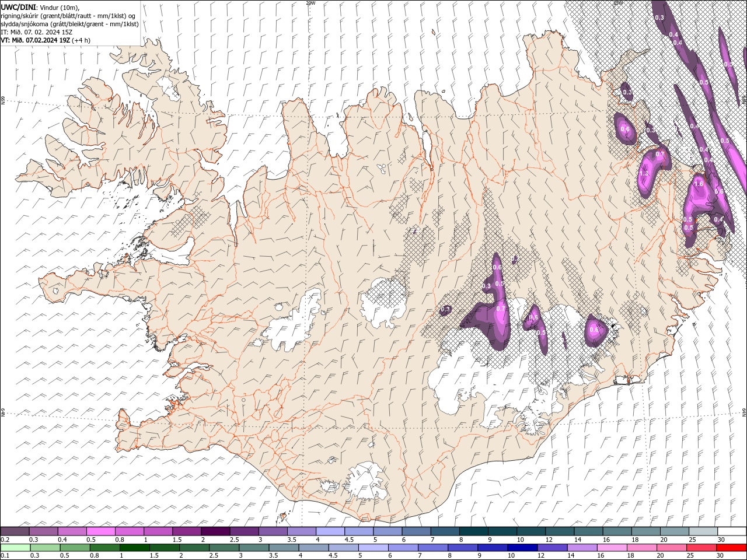Click the 'VT: Mið. 07.02.2024 19Z (+4 h)' line

[x=46, y=40]
